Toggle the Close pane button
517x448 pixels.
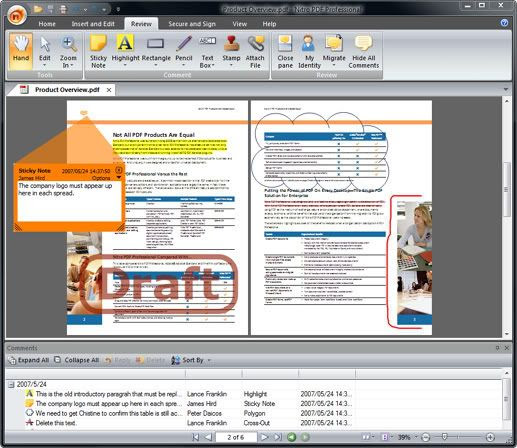click(285, 52)
